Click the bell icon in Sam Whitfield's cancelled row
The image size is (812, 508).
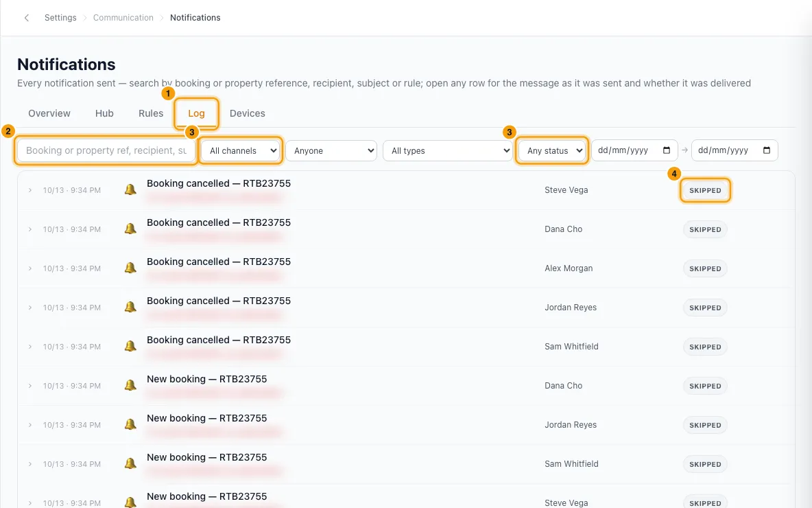click(x=130, y=346)
